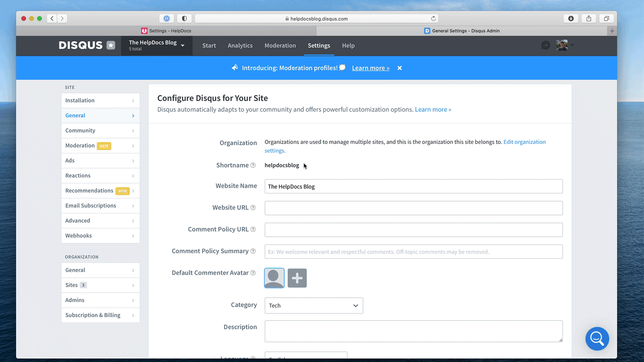Open Safari downloads icon
Viewport: 644px width, 362px height.
coord(571,18)
